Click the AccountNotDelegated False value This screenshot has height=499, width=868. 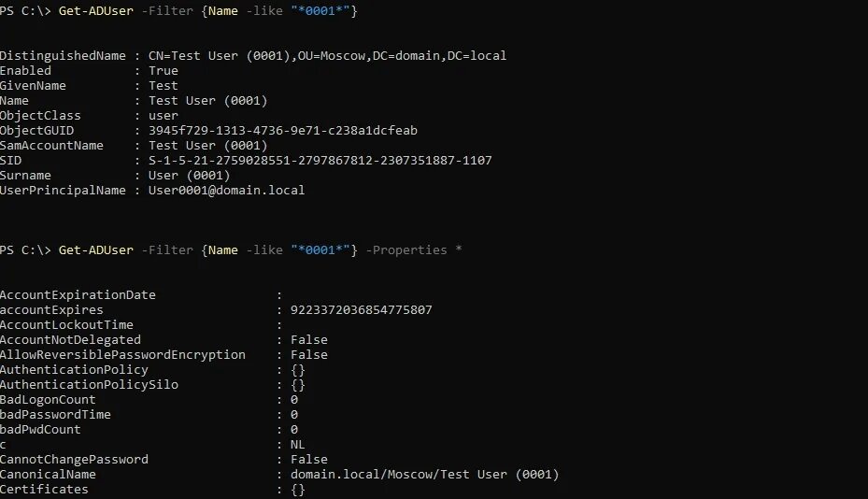coord(309,339)
